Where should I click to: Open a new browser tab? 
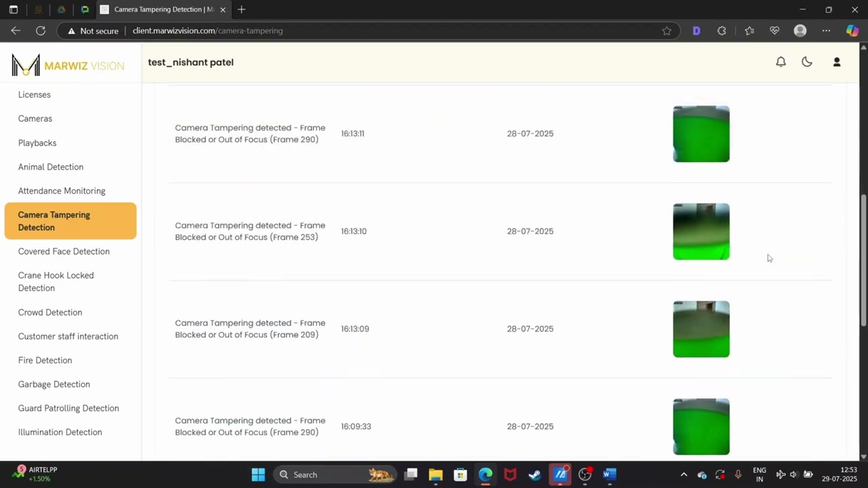241,9
